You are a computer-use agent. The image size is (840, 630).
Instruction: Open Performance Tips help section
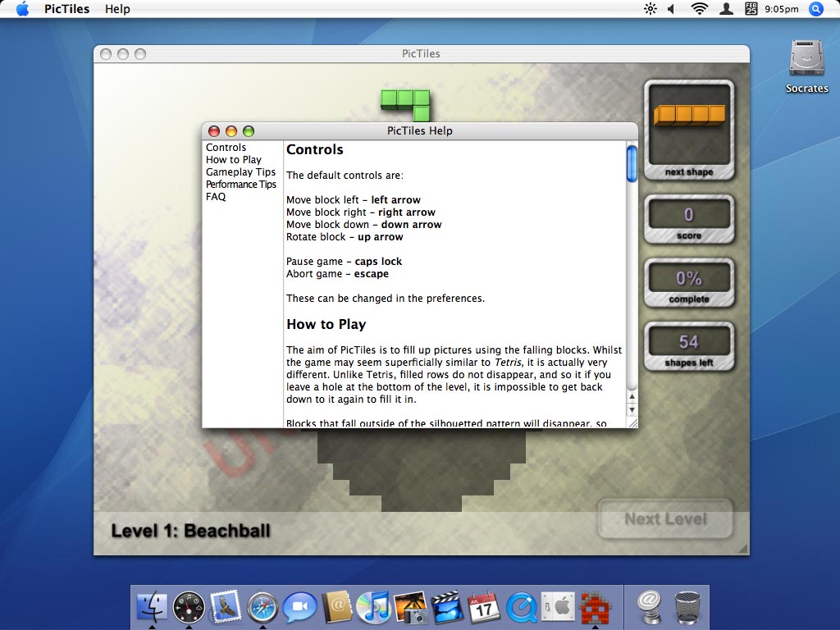(241, 185)
